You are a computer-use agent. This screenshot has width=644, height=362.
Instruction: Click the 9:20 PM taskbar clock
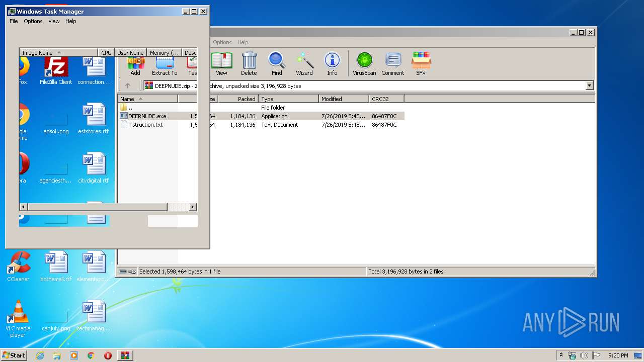point(618,355)
